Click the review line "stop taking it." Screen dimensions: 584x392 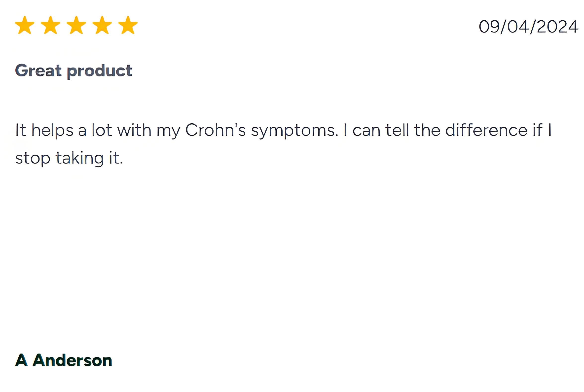[69, 158]
